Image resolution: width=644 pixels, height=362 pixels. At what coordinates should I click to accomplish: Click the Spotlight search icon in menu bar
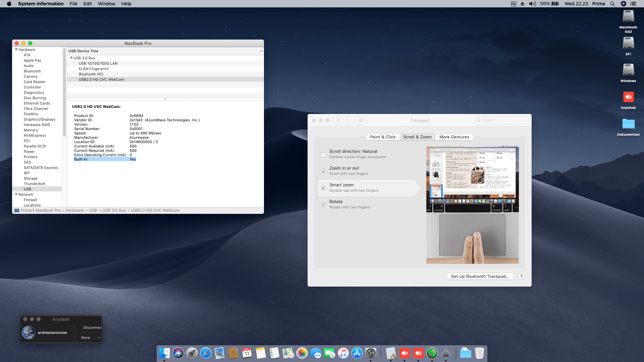click(x=612, y=4)
